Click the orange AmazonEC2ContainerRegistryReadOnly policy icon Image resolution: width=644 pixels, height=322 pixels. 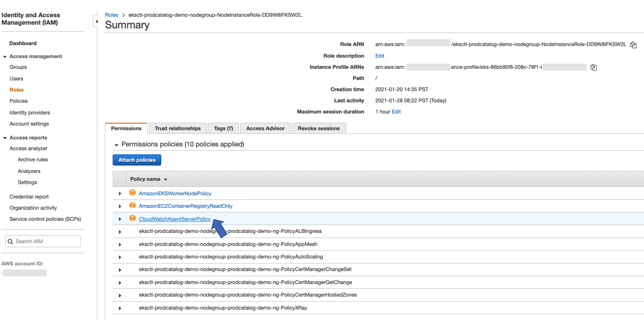click(x=133, y=205)
